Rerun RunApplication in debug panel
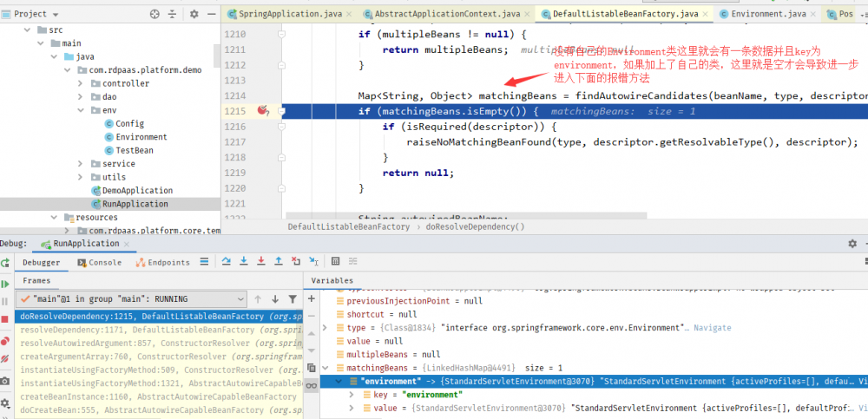This screenshot has width=868, height=419. tap(5, 262)
